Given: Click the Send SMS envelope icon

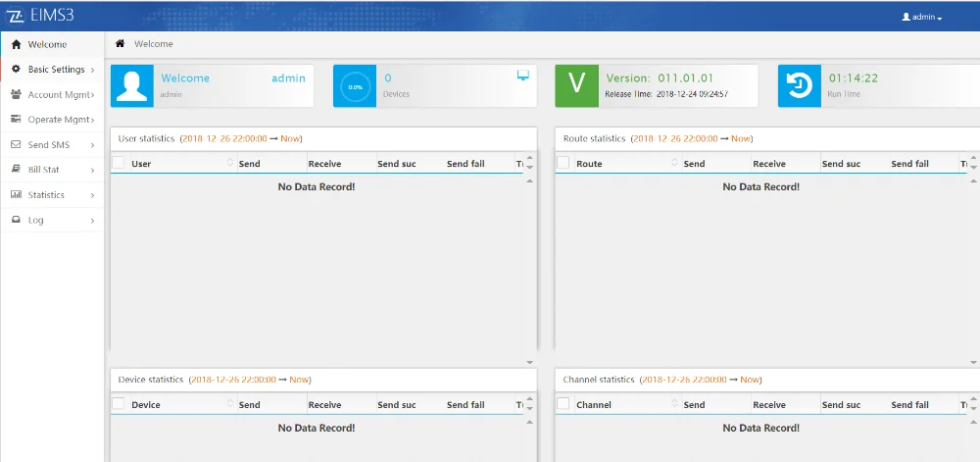Looking at the screenshot, I should pos(16,145).
